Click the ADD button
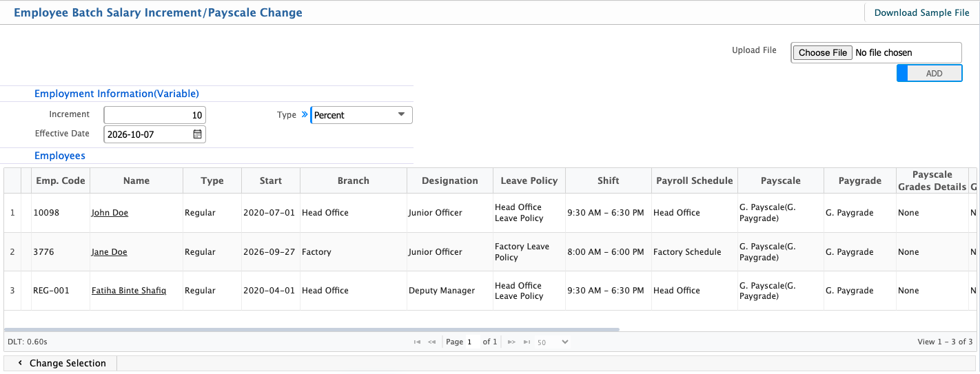980x374 pixels. pyautogui.click(x=930, y=73)
